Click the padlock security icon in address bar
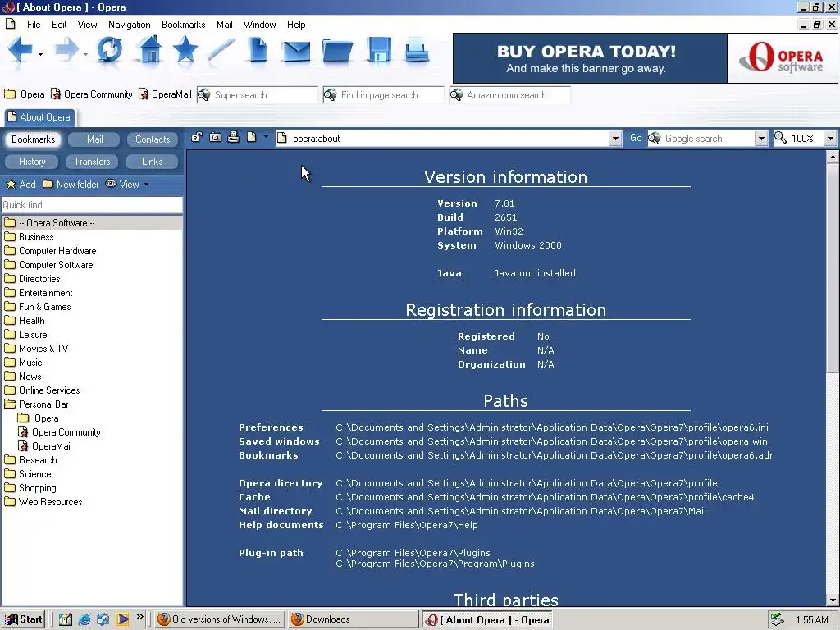The image size is (840, 630). tap(197, 137)
